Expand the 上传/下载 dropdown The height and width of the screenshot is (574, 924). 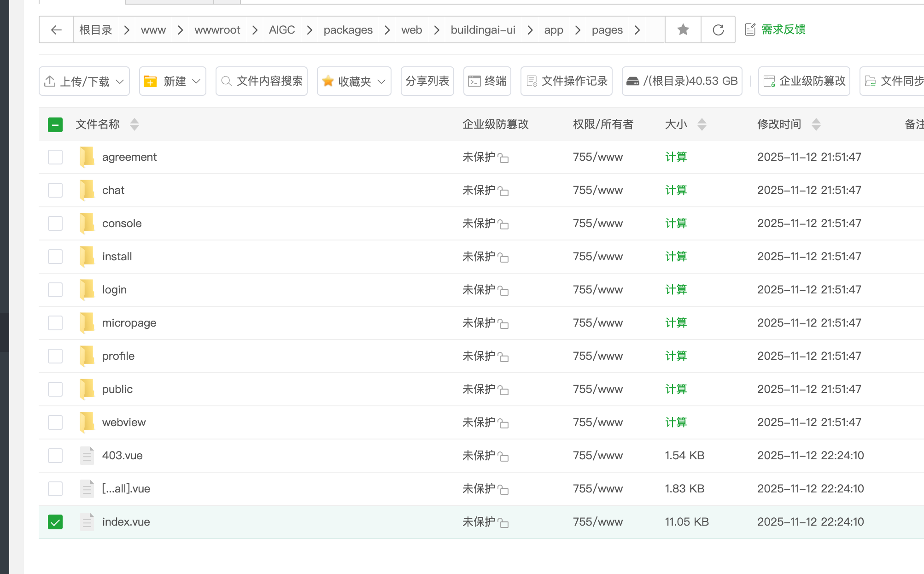coord(84,81)
